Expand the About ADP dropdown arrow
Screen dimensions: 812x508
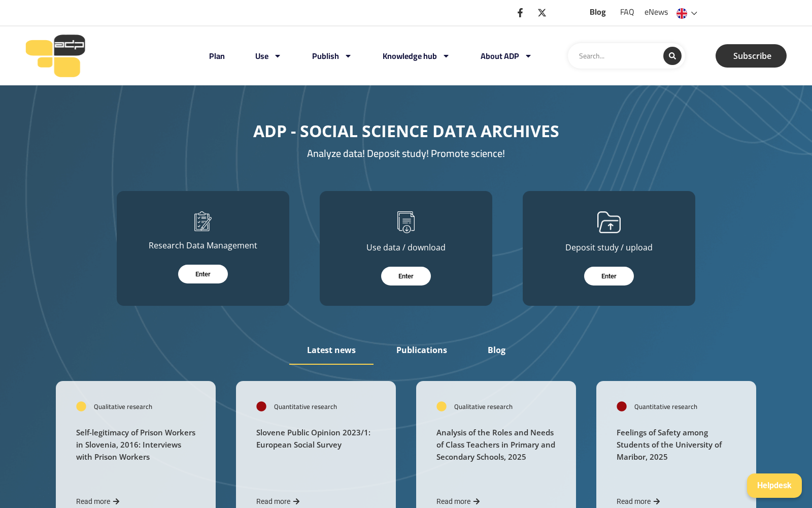(x=528, y=56)
